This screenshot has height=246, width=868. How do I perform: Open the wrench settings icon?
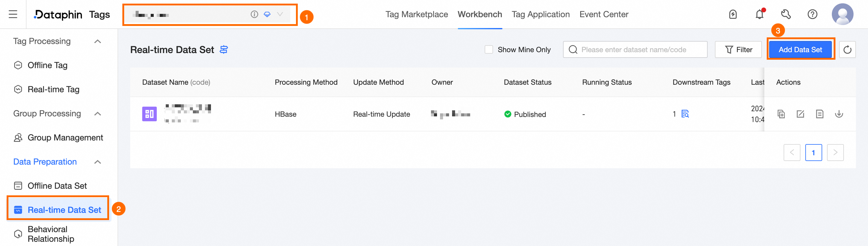point(786,14)
